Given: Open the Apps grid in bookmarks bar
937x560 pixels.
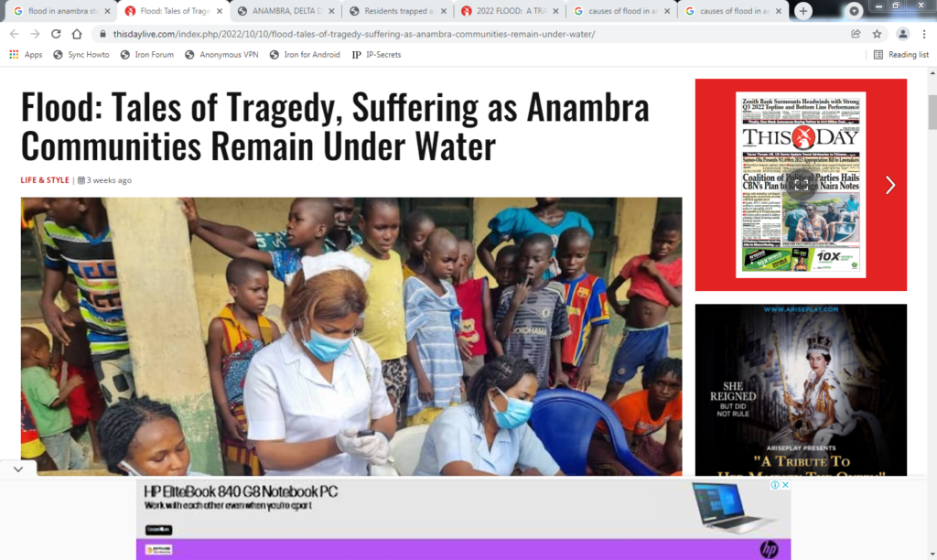Looking at the screenshot, I should click(x=26, y=54).
